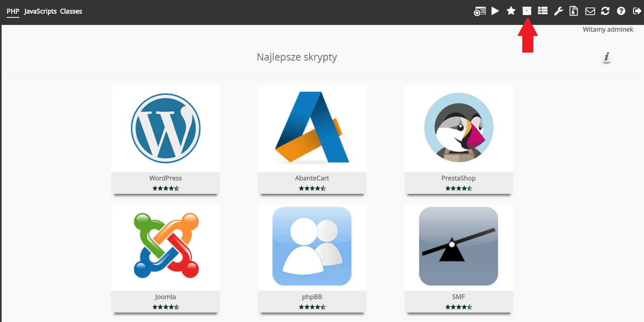The image size is (644, 322).
Task: Open email settings envelope icon
Action: [x=590, y=11]
